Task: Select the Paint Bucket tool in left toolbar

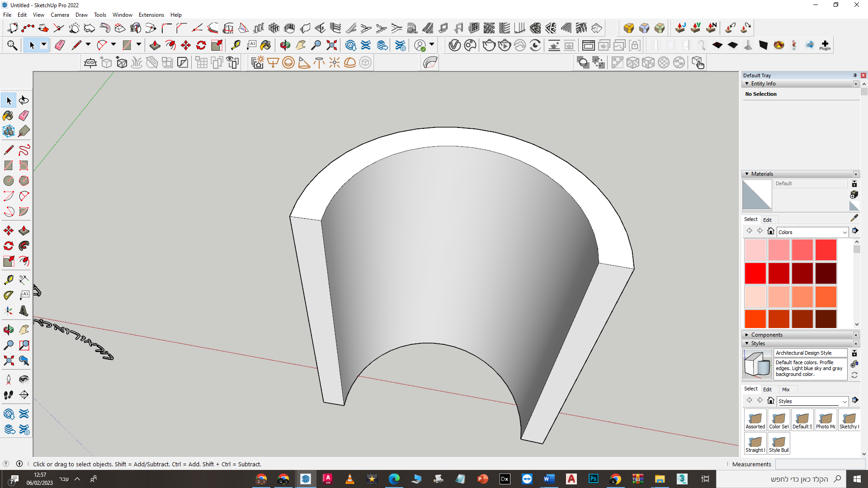Action: 8,116
